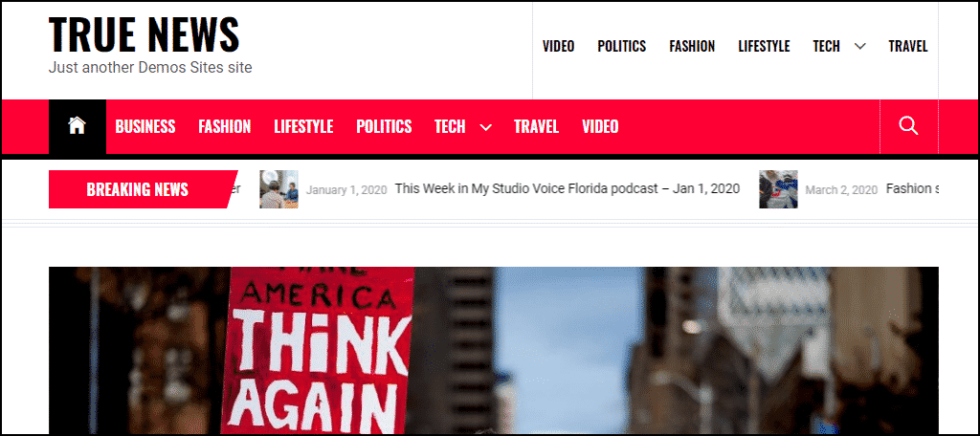Open the search magnifier icon
980x436 pixels.
click(908, 126)
